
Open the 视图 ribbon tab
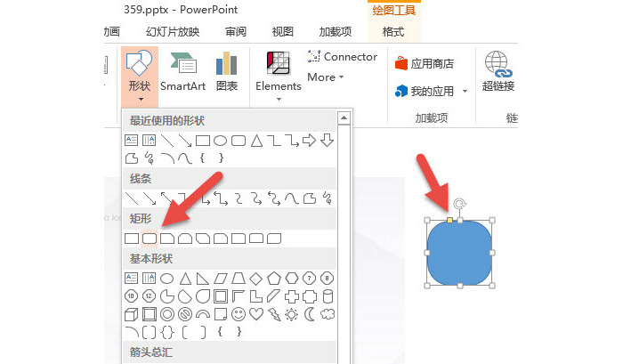coord(283,32)
